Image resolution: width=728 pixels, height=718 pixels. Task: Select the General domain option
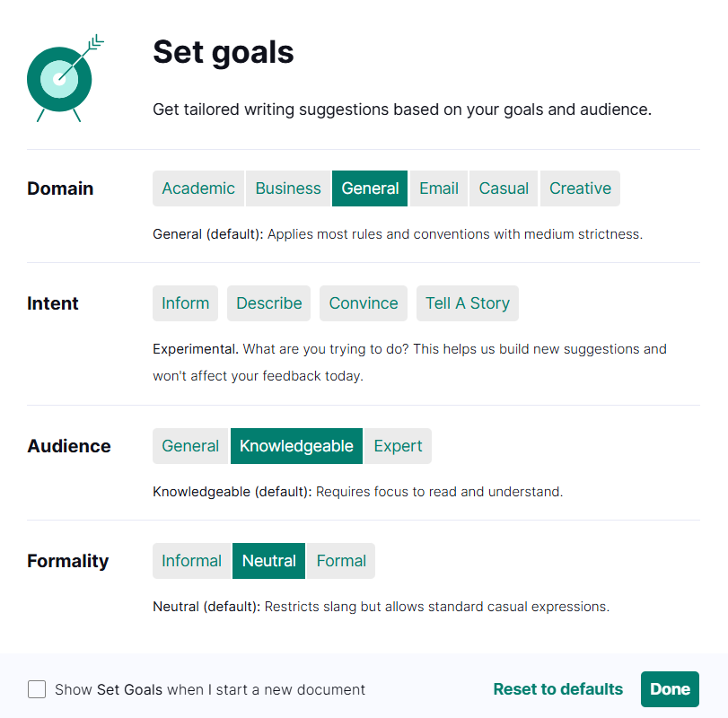tap(370, 188)
